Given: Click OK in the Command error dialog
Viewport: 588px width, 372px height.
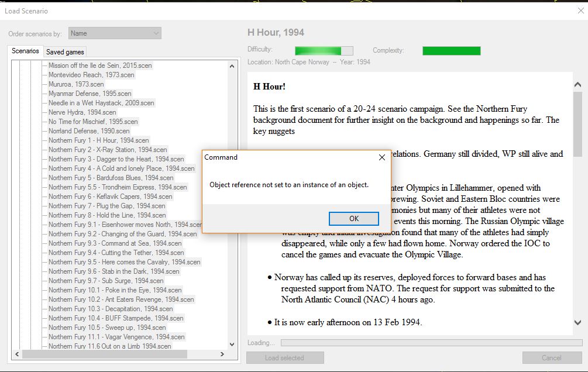Looking at the screenshot, I should [353, 219].
